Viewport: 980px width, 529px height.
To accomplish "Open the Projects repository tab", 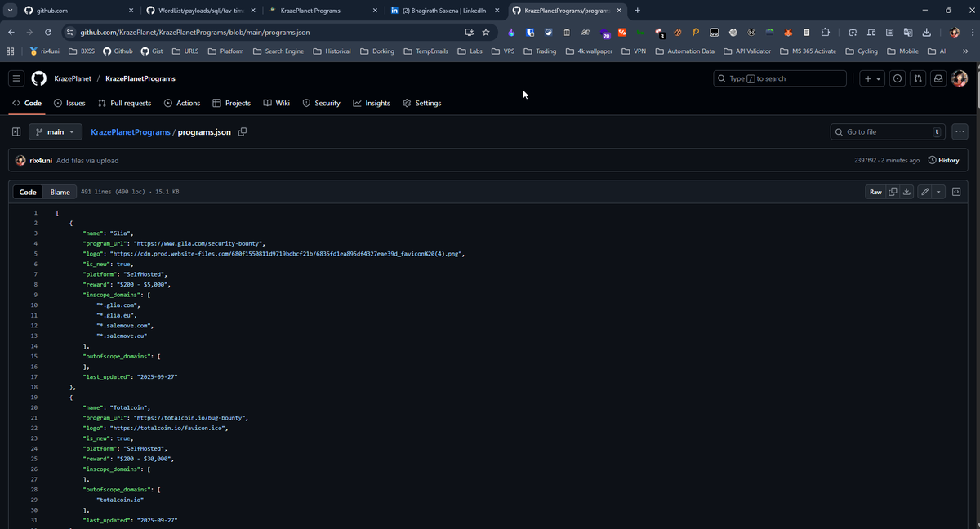I will (x=231, y=104).
